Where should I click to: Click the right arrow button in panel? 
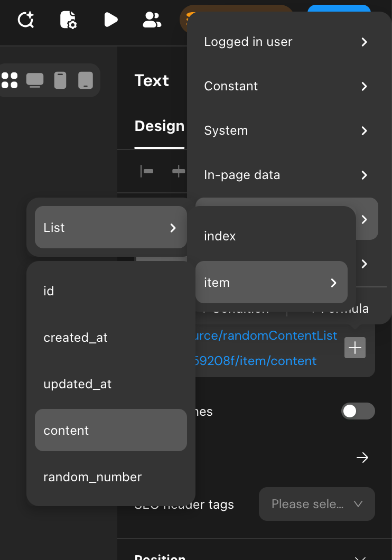362,458
